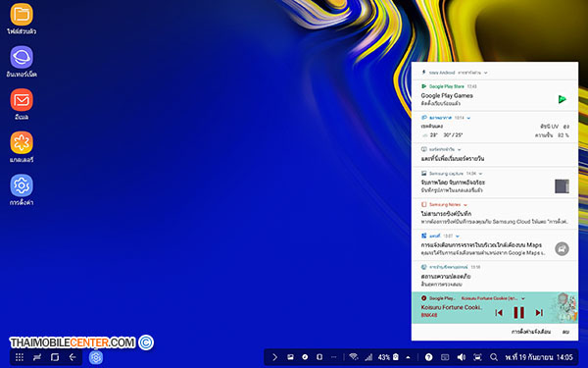Skip to the next track
This screenshot has width=588, height=368.
point(539,312)
